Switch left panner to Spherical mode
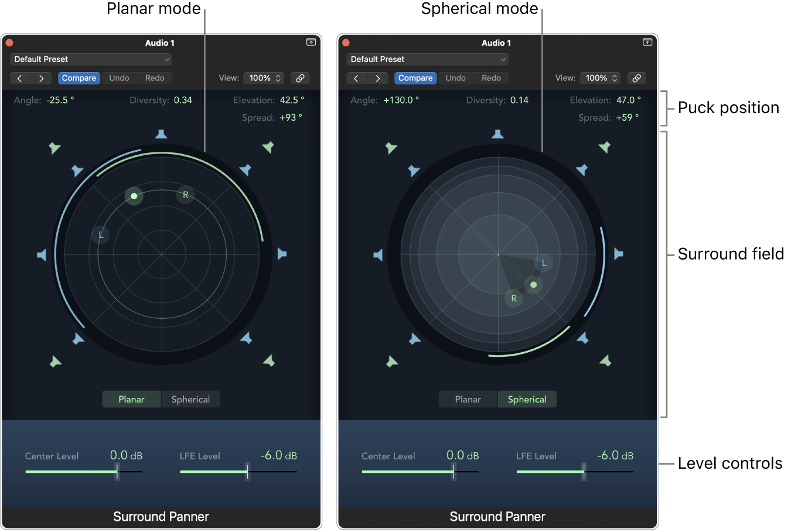791x532 pixels. pos(190,399)
